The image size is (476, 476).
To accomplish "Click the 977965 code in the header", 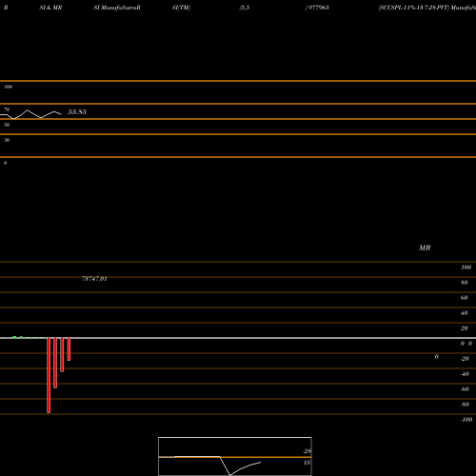I will pyautogui.click(x=318, y=8).
